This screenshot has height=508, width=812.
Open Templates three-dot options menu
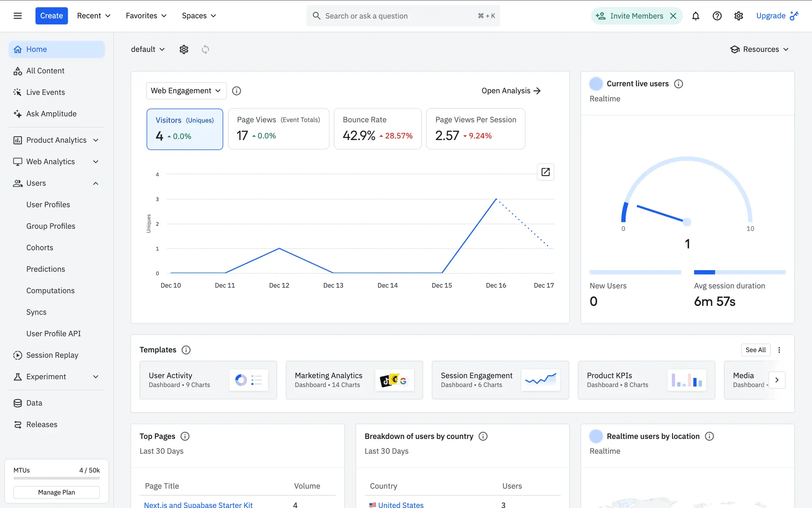(x=779, y=350)
